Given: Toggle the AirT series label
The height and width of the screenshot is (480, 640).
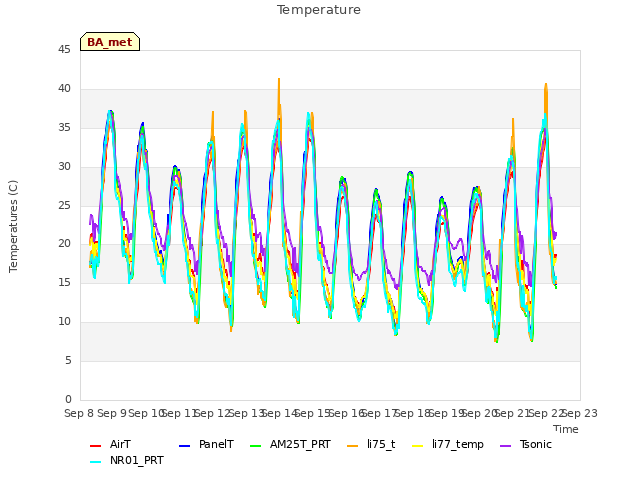Looking at the screenshot, I should click(120, 444).
